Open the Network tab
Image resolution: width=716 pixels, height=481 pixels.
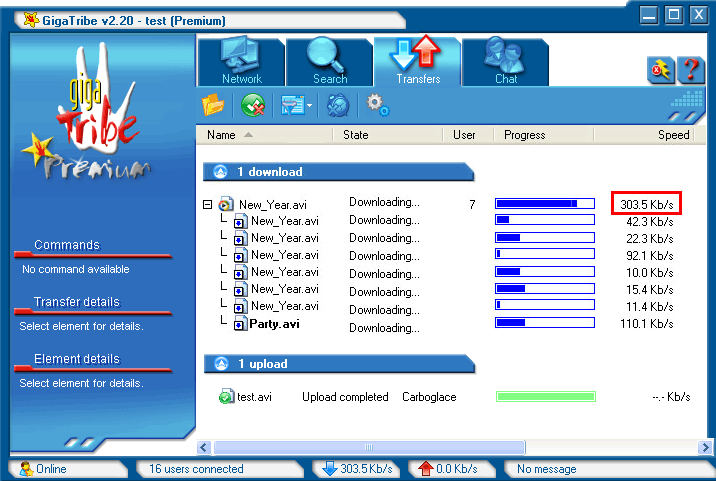click(242, 62)
